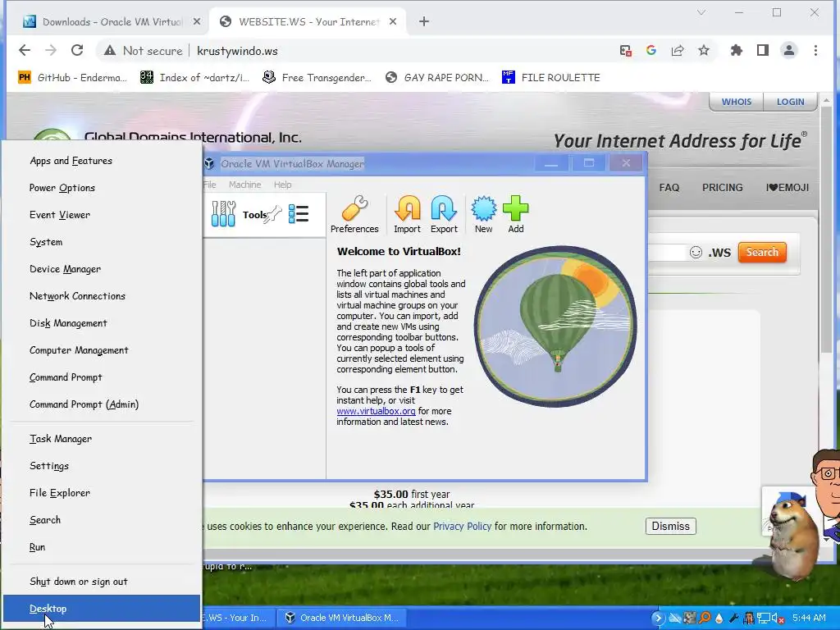
Task: Click the Not secure warning icon
Action: tap(110, 51)
